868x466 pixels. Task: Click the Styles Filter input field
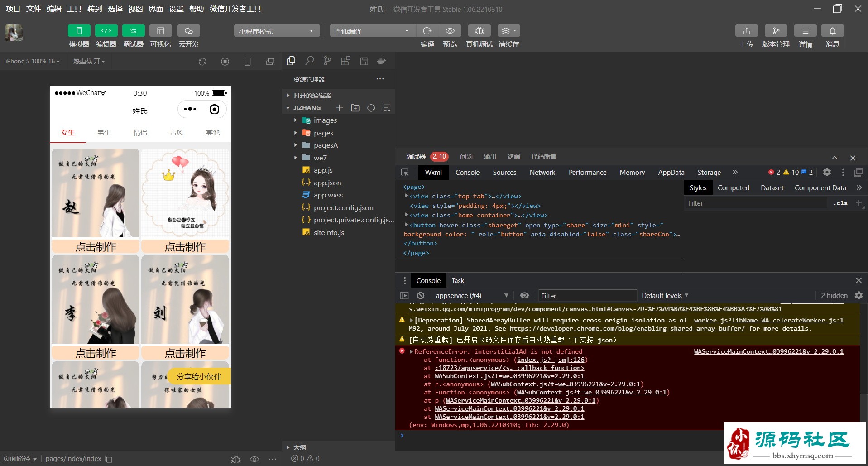tap(756, 203)
